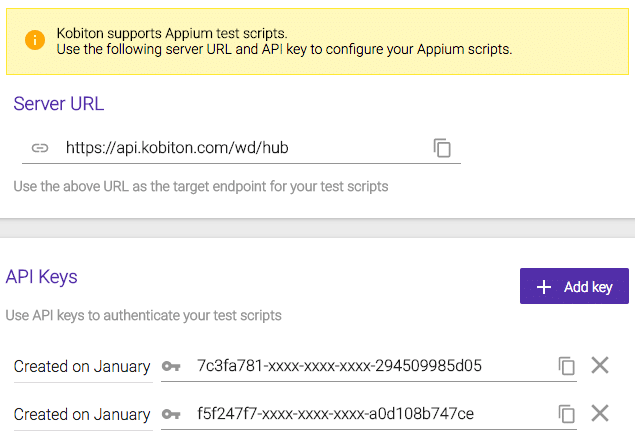635x441 pixels.
Task: Select the api.kobiton.com server URL field
Action: (240, 148)
